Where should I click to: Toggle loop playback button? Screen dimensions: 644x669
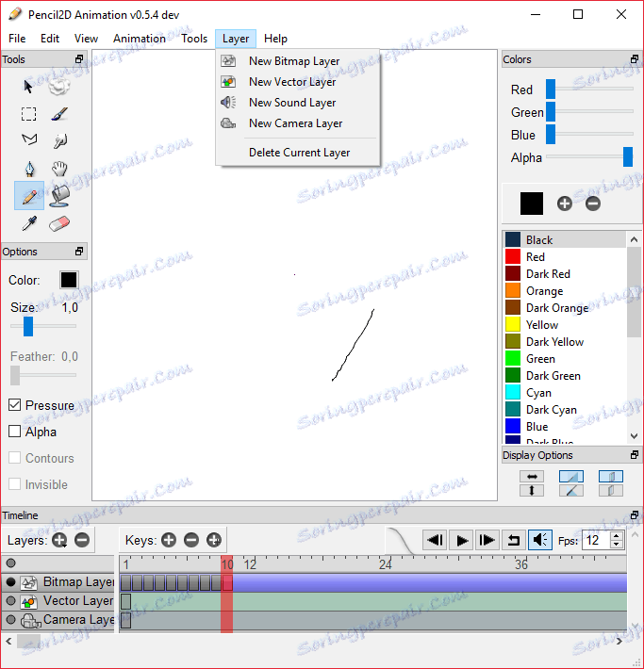tap(514, 540)
